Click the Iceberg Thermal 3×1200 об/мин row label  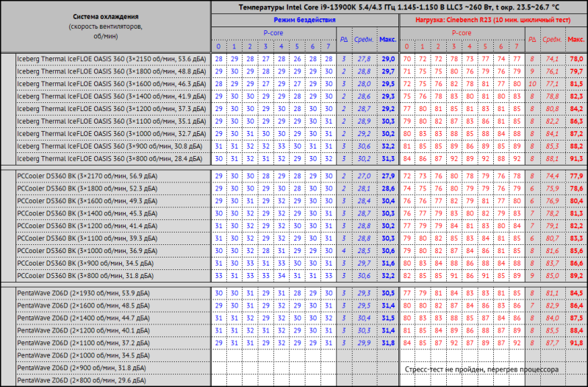[x=104, y=108]
